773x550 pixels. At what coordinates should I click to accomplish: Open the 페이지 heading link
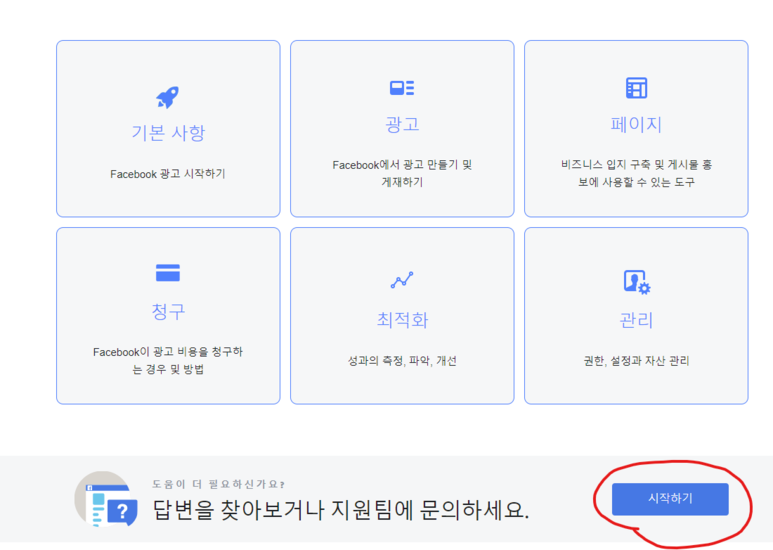[636, 124]
